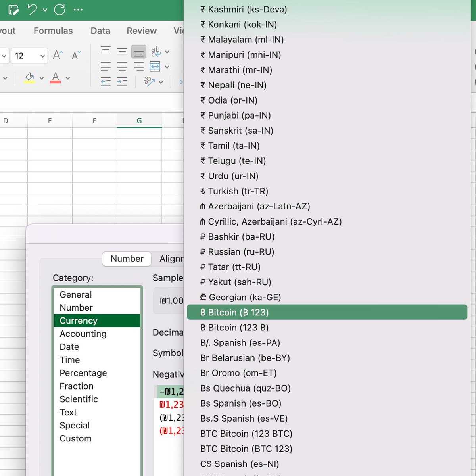
Task: Toggle left text alignment
Action: tap(105, 66)
